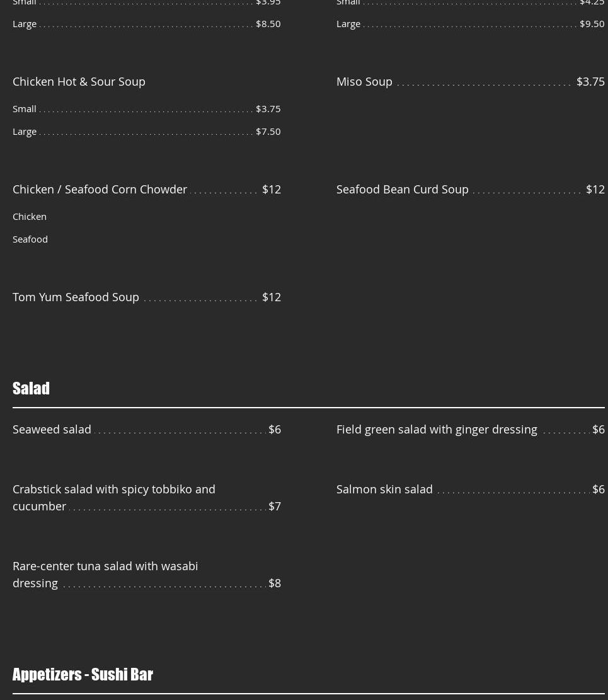
Task: Click the Appetizers - Sushi Bar heading
Action: coord(83,674)
